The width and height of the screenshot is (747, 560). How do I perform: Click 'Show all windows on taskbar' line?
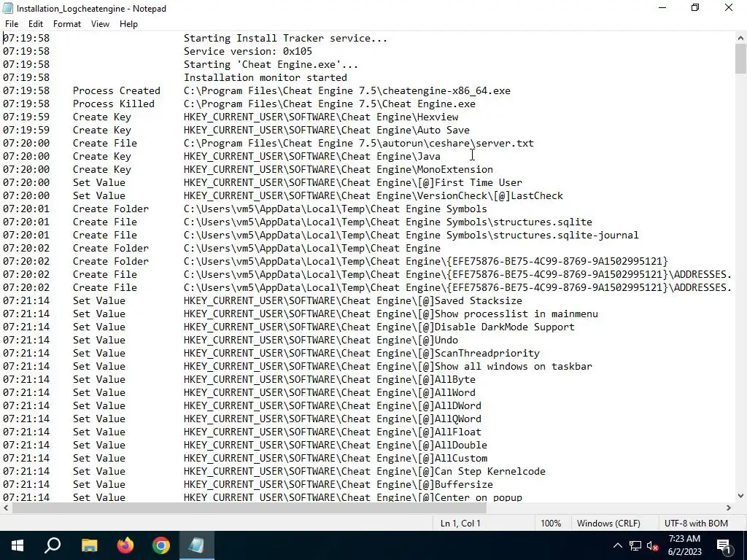click(x=388, y=366)
